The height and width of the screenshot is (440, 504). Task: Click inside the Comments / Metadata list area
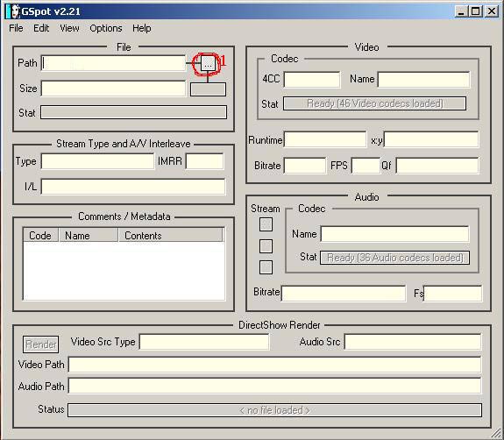[x=124, y=271]
